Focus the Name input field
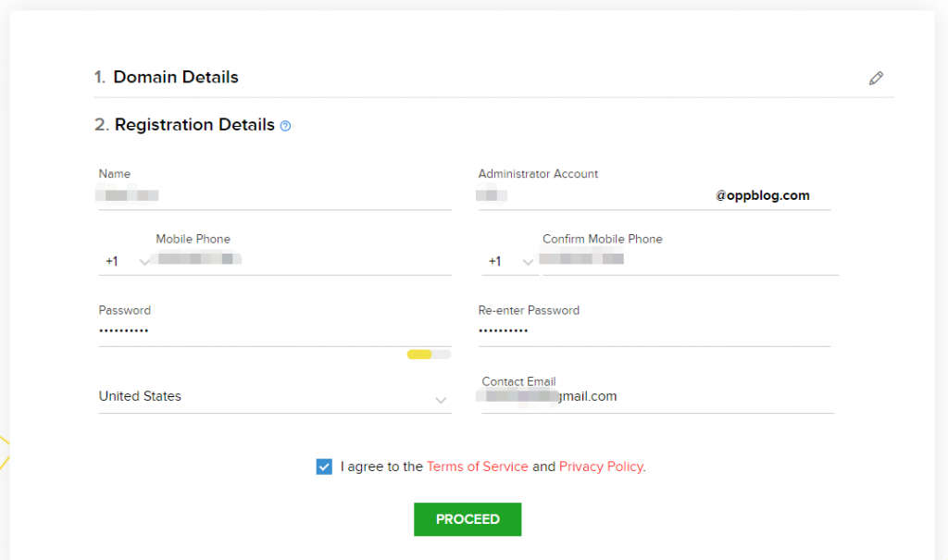This screenshot has height=560, width=948. (275, 196)
